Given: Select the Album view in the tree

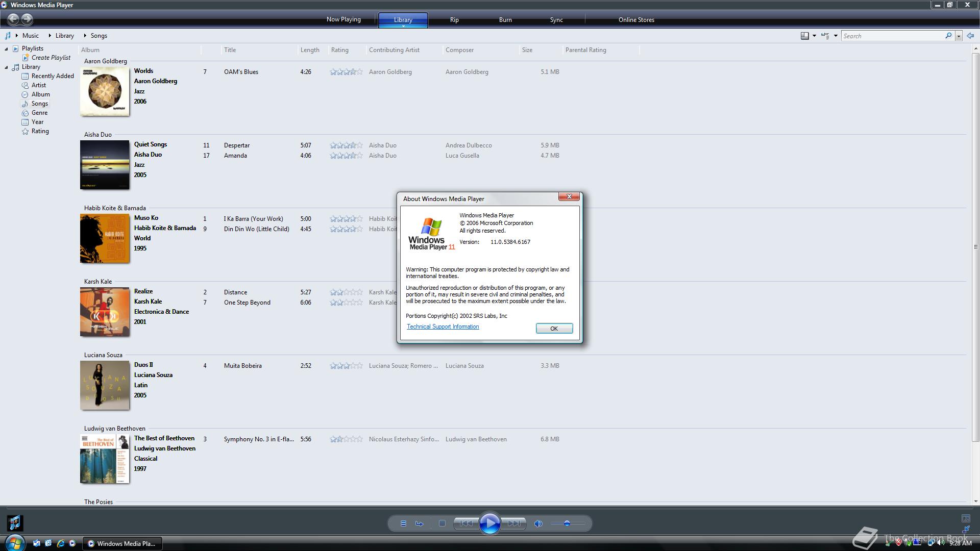Looking at the screenshot, I should pos(41,94).
